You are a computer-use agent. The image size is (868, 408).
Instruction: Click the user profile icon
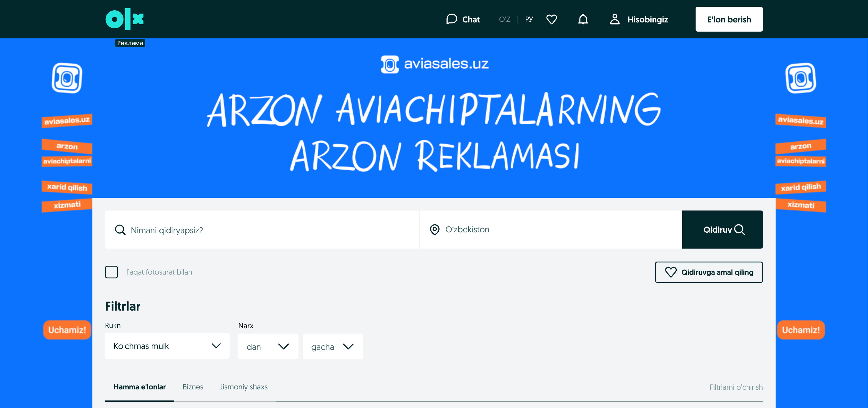pos(615,19)
